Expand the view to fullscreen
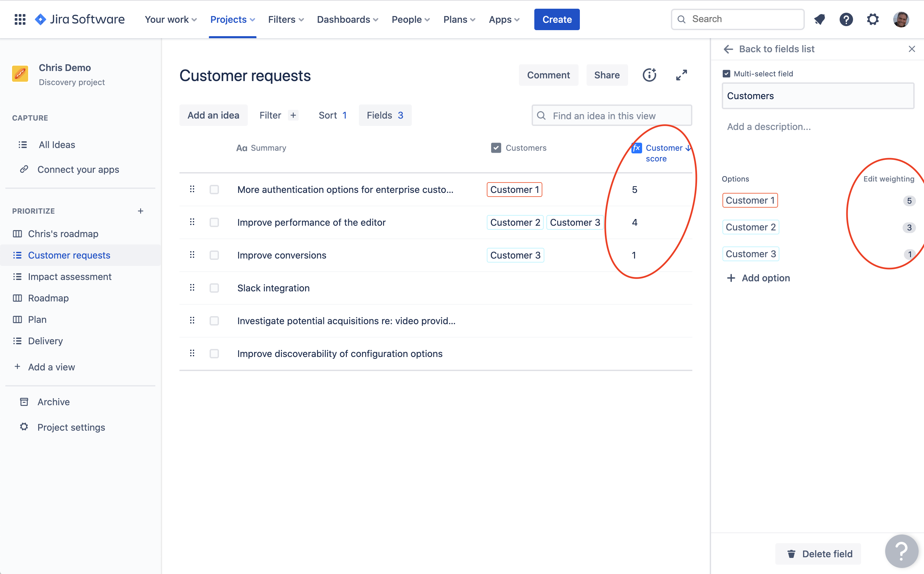This screenshot has width=924, height=574. tap(682, 75)
